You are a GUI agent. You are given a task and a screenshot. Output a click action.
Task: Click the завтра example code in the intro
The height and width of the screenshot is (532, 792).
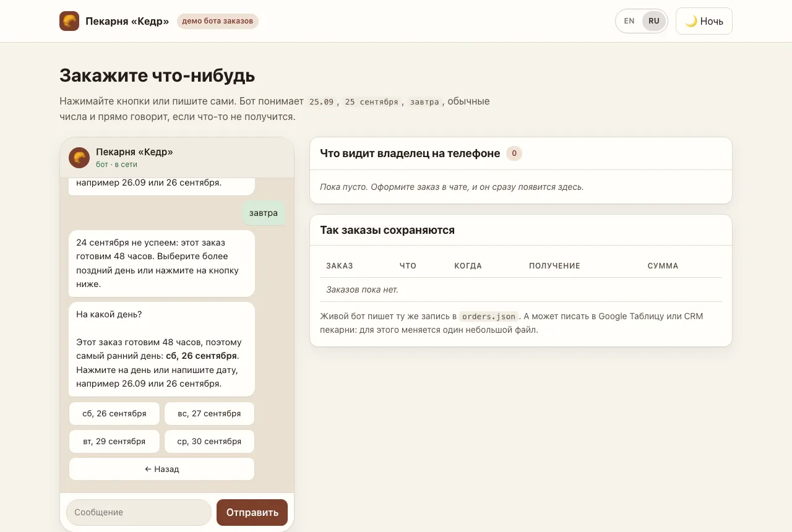click(424, 101)
